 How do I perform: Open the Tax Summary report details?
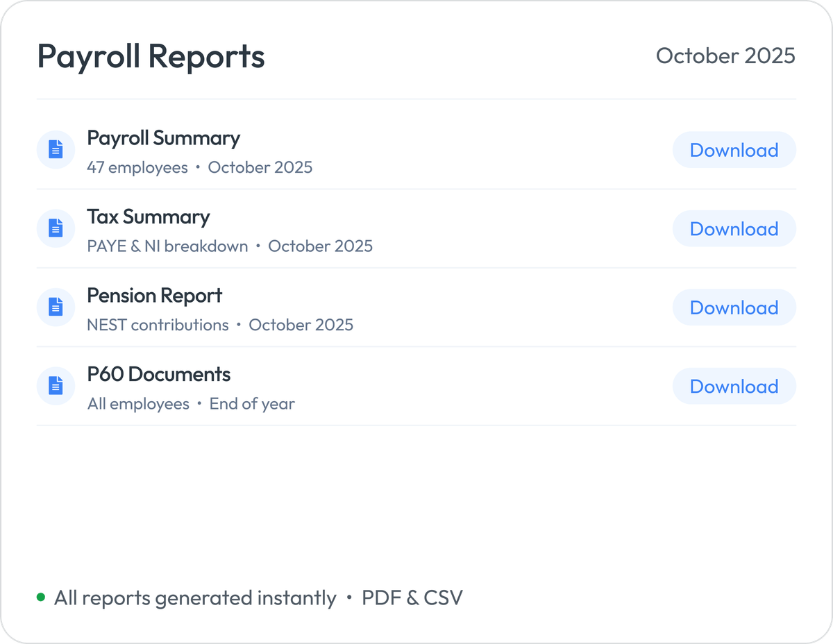(149, 217)
